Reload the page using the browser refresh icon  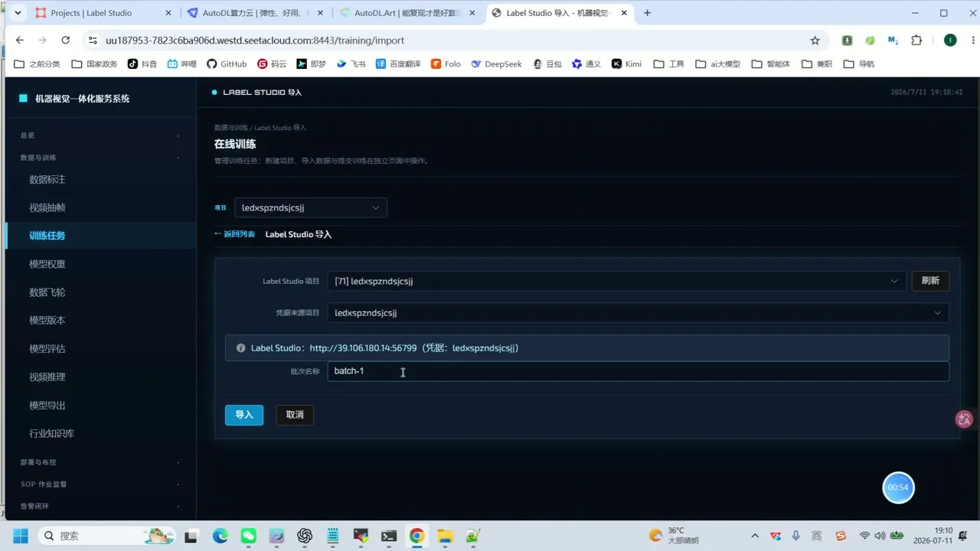point(66,41)
